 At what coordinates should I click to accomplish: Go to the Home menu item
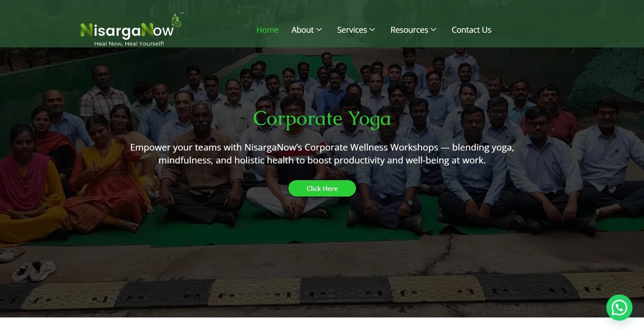(267, 30)
